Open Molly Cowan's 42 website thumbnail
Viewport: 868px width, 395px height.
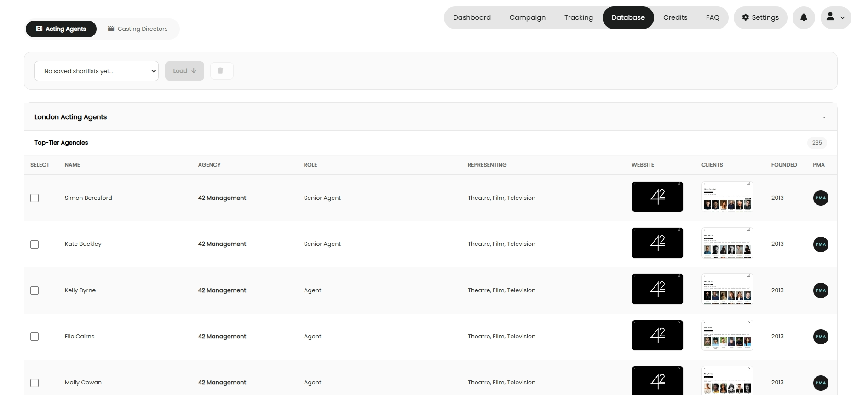tap(657, 380)
